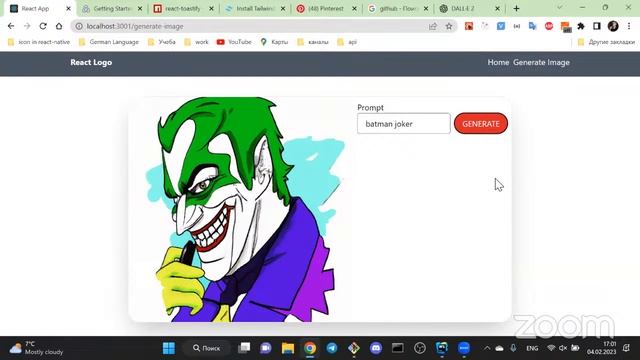640x360 pixels.
Task: Click the generated Joker image
Action: pyautogui.click(x=244, y=209)
